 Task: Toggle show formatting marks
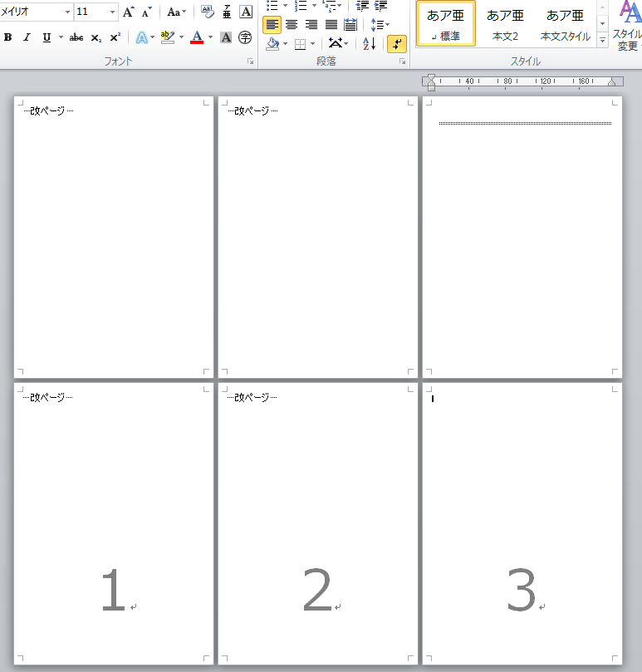[397, 44]
